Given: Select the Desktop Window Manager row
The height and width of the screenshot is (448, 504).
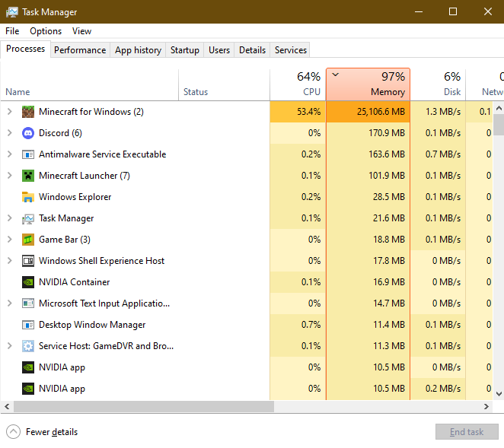Looking at the screenshot, I should (x=92, y=325).
